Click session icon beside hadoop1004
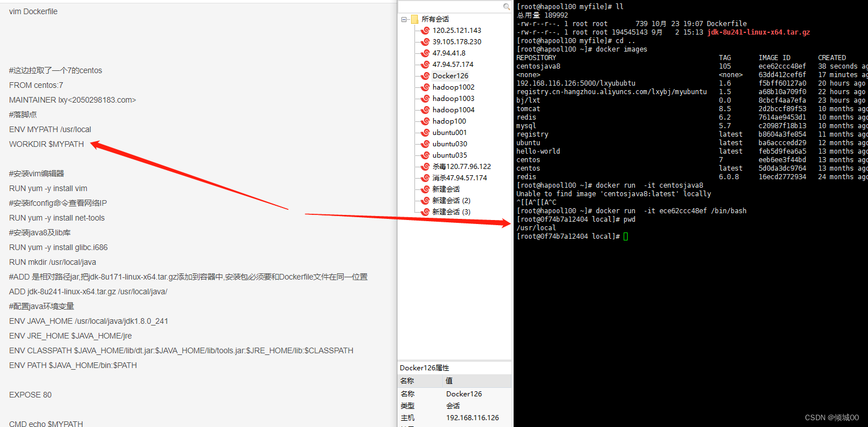The height and width of the screenshot is (427, 868). tap(425, 110)
